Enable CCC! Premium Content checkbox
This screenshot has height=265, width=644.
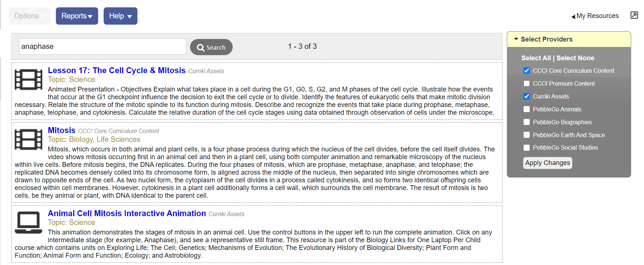click(x=527, y=83)
